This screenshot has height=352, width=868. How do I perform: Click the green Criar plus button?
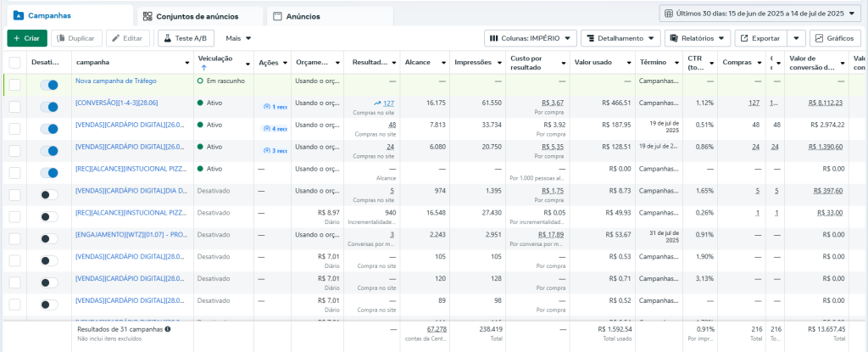[x=27, y=38]
